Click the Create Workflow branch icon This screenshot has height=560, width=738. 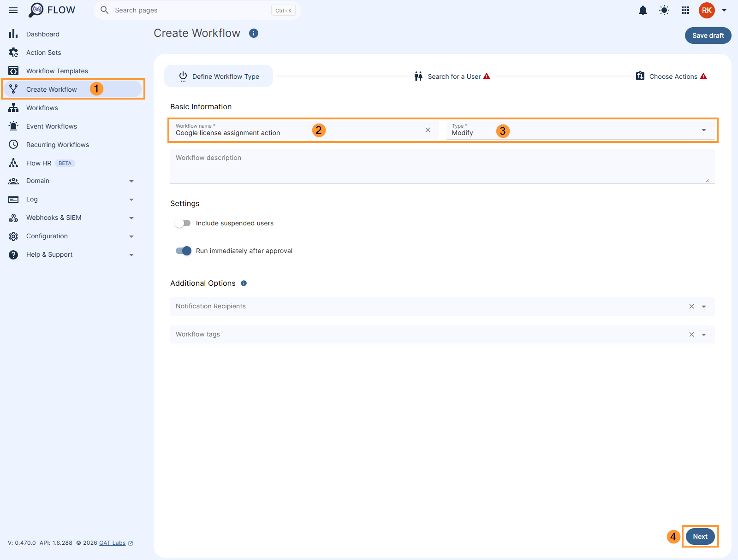click(x=13, y=89)
